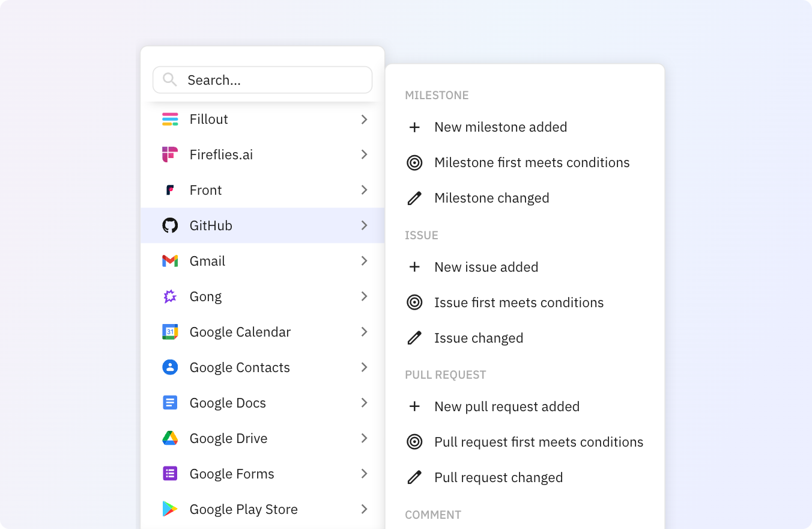
Task: Click pencil icon beside Issue changed
Action: tap(414, 338)
